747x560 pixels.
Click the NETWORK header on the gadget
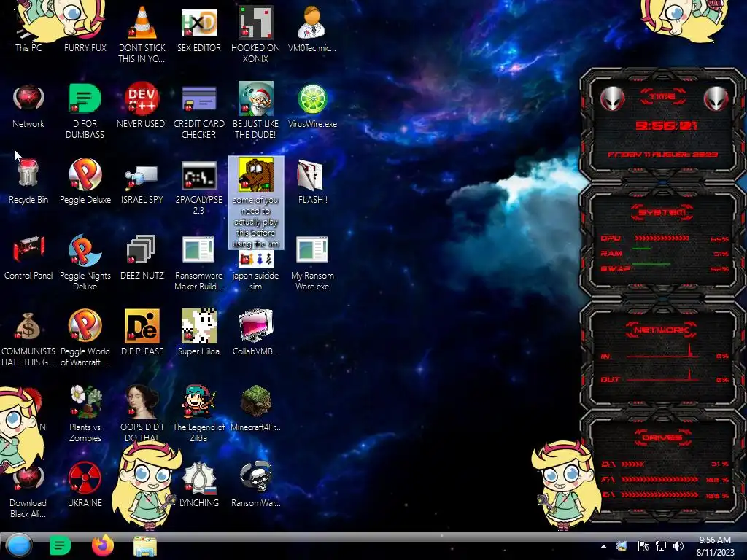pos(661,330)
